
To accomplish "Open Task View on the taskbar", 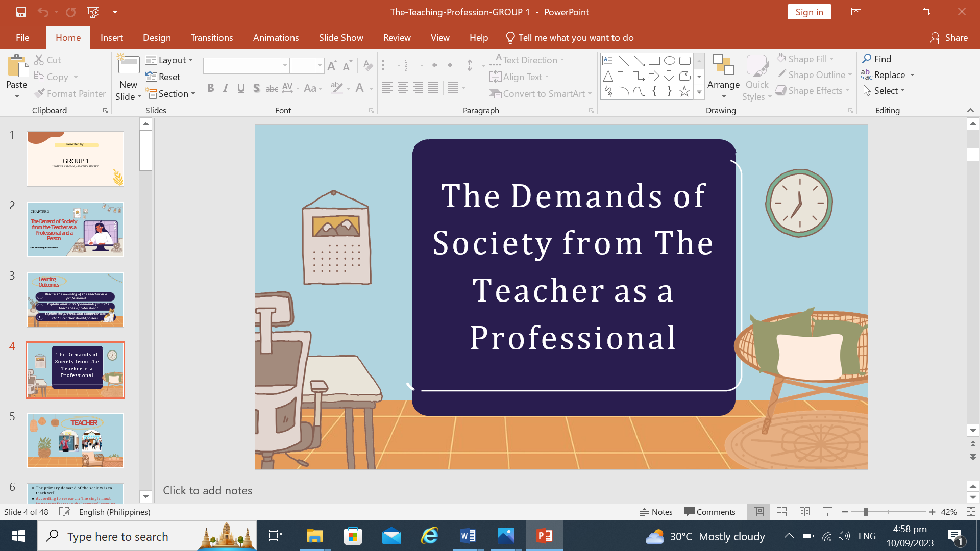I will pos(276,536).
